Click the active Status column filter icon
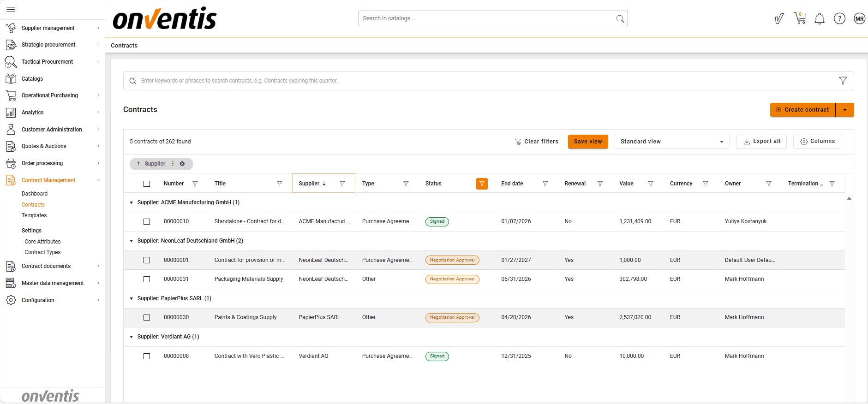This screenshot has height=404, width=868. coord(482,184)
